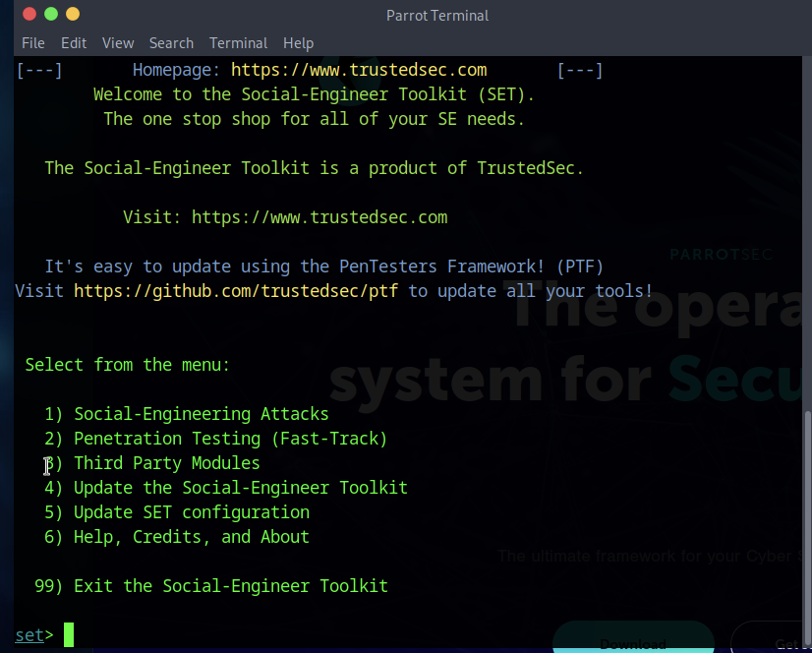Image resolution: width=812 pixels, height=653 pixels.
Task: Open the View menu
Action: point(117,43)
